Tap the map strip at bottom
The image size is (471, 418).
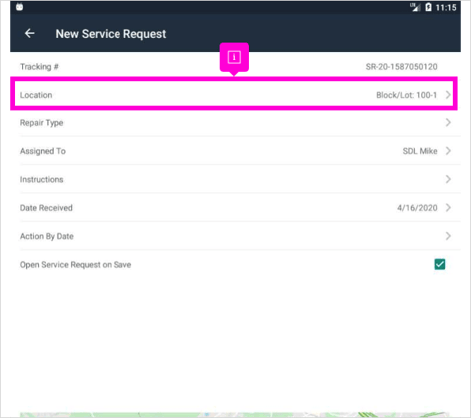(235, 415)
